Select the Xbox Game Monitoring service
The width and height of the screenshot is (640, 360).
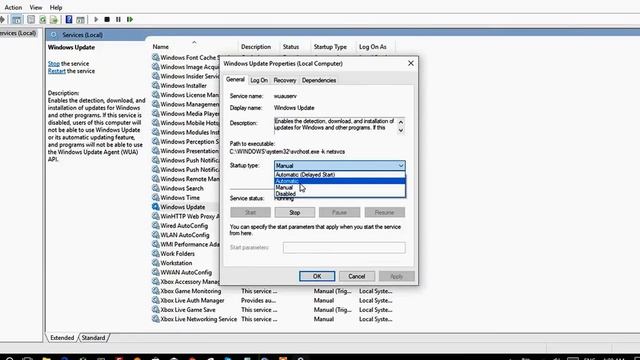coord(190,291)
